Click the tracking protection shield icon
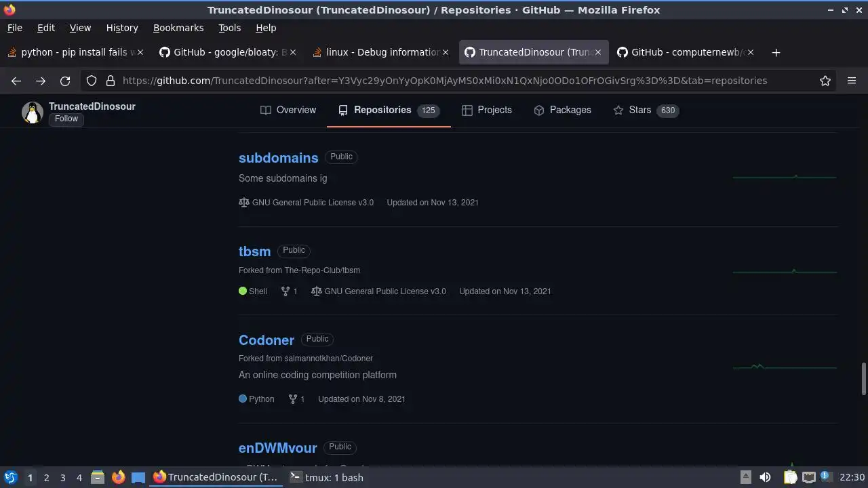This screenshot has width=868, height=488. (92, 81)
